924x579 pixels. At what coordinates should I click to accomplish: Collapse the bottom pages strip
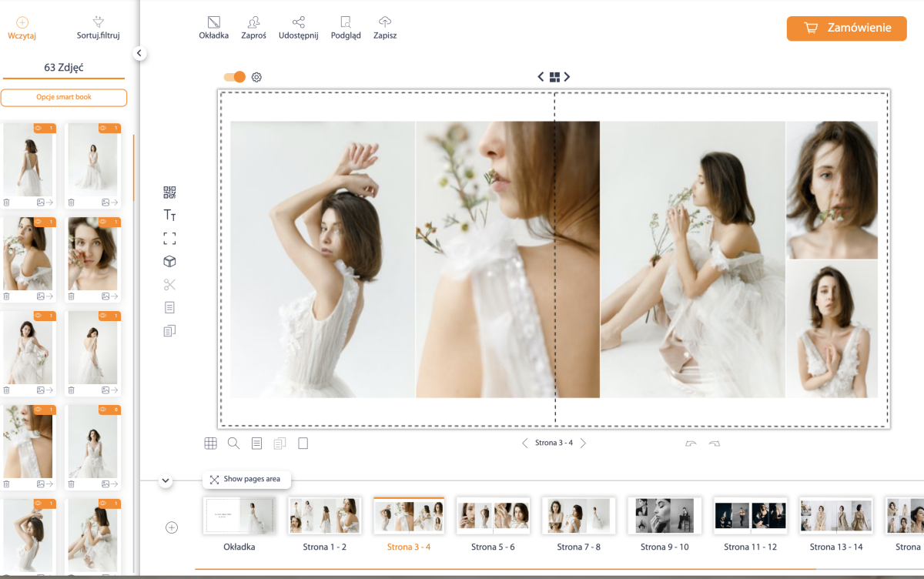coord(166,480)
